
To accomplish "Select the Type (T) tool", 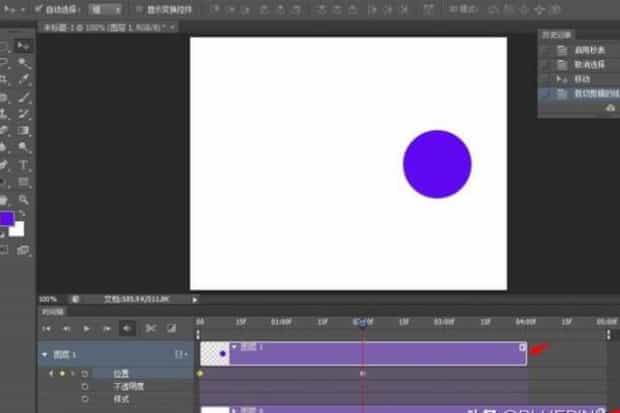I will coord(24,165).
